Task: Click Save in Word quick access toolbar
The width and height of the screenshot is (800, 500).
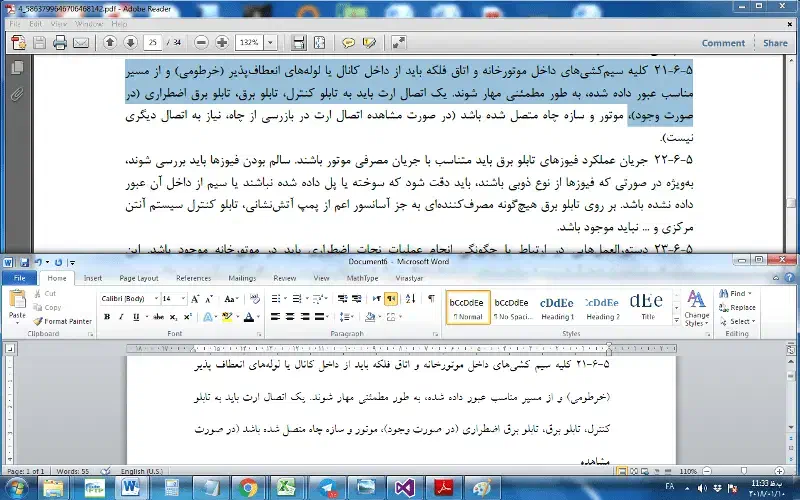Action: 24,263
